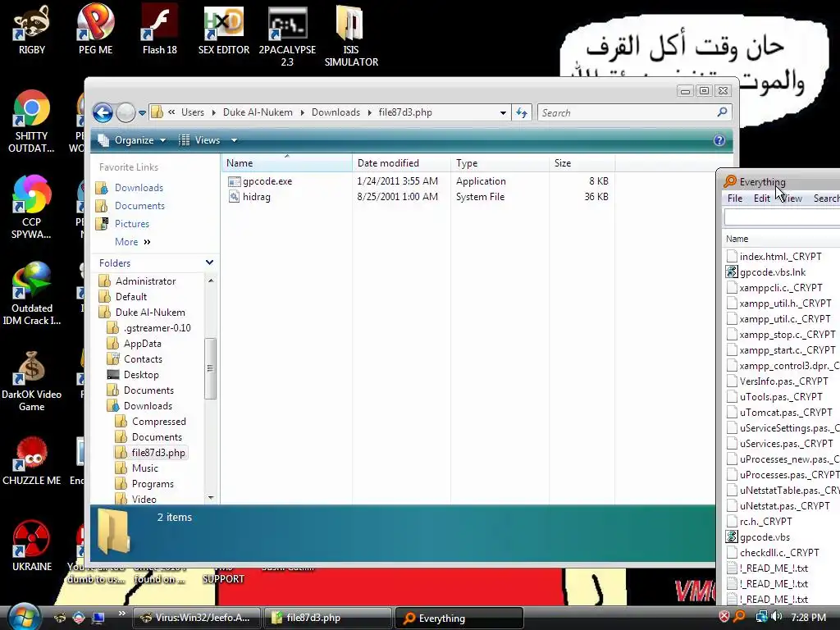Select AppData in the folder tree
The width and height of the screenshot is (840, 630).
click(x=143, y=344)
